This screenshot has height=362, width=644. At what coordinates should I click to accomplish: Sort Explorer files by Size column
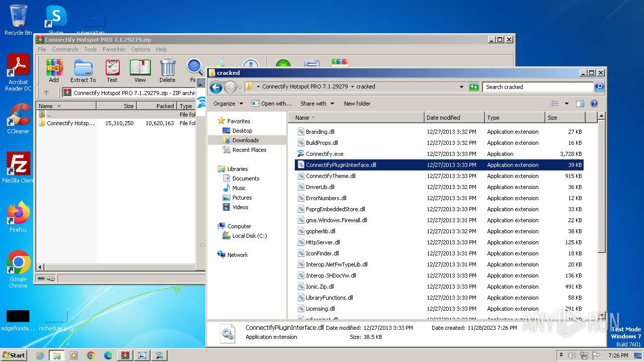[566, 118]
